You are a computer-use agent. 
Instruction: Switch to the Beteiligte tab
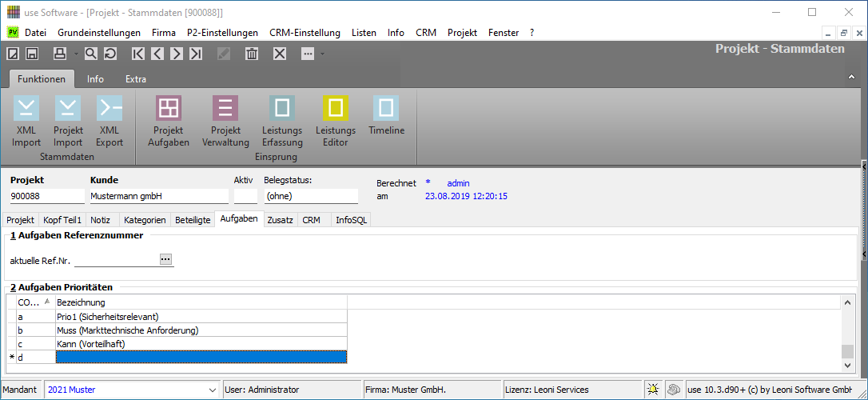pos(192,219)
